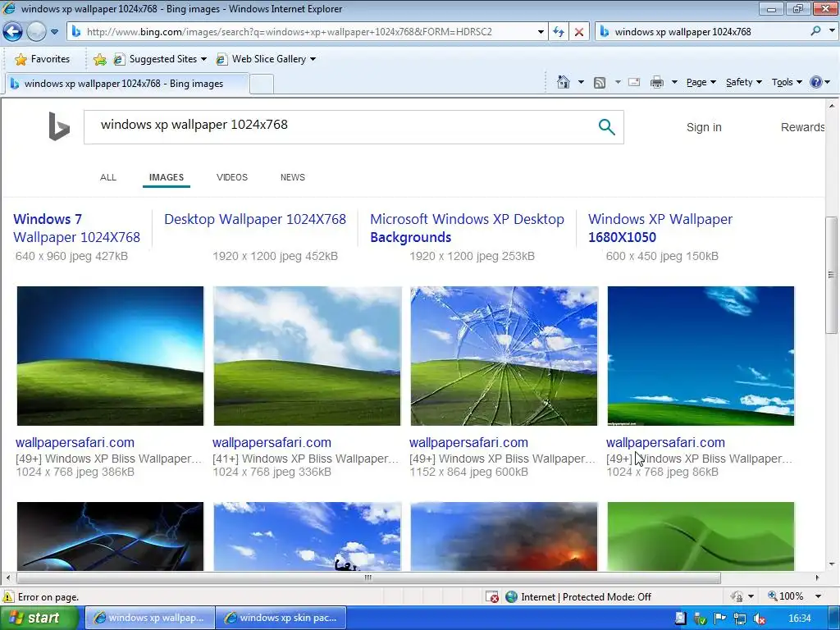Click the taskbar clock 16:34
This screenshot has height=630, width=840.
799,619
